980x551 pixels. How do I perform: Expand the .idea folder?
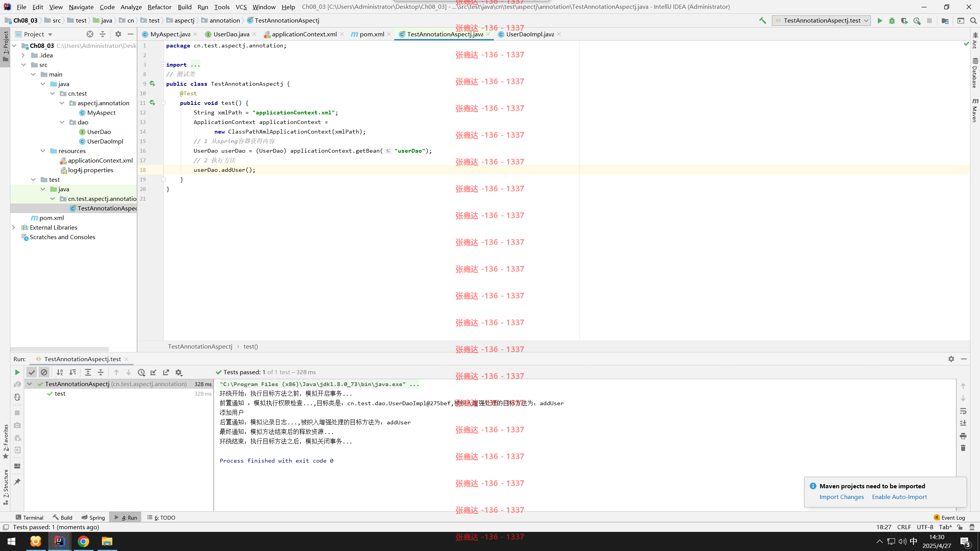point(23,55)
